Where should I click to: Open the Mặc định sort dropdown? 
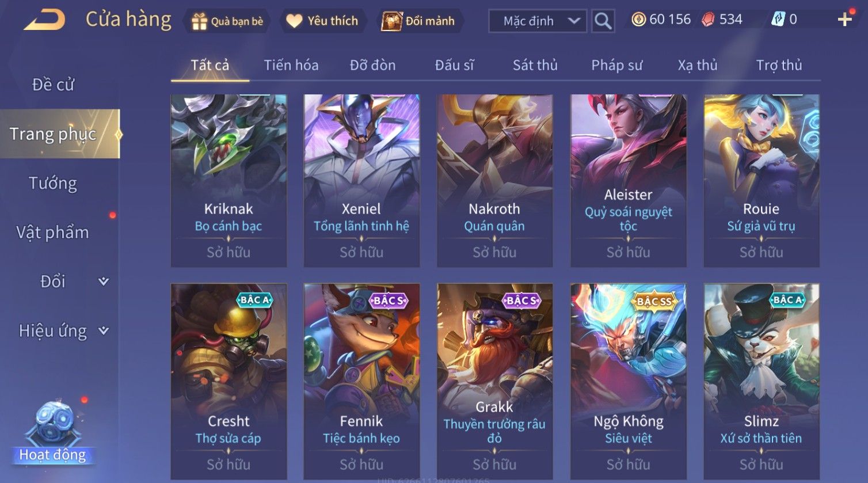tap(538, 21)
